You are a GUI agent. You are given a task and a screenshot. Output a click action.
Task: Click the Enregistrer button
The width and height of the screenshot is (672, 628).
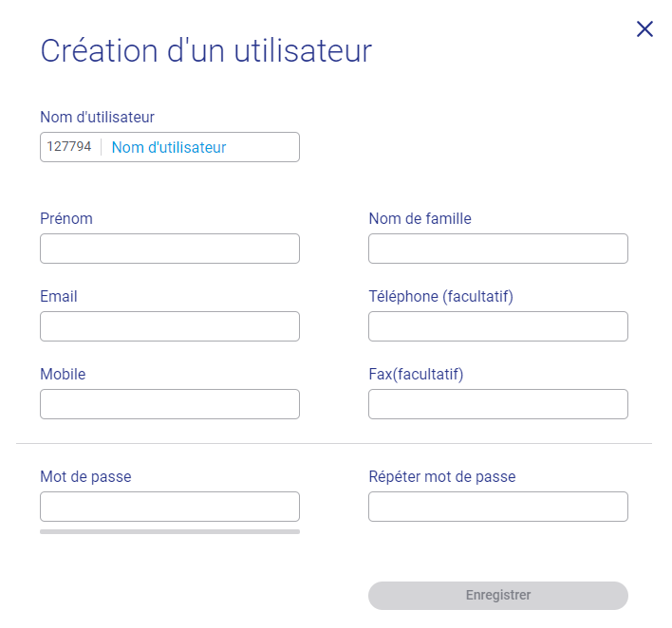coord(498,596)
